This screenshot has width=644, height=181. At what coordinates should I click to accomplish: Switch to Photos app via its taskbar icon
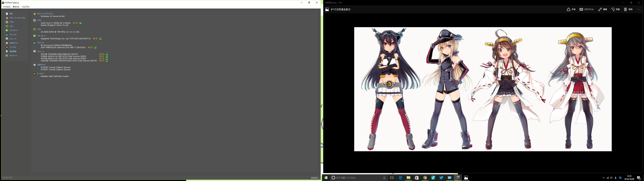click(466, 178)
